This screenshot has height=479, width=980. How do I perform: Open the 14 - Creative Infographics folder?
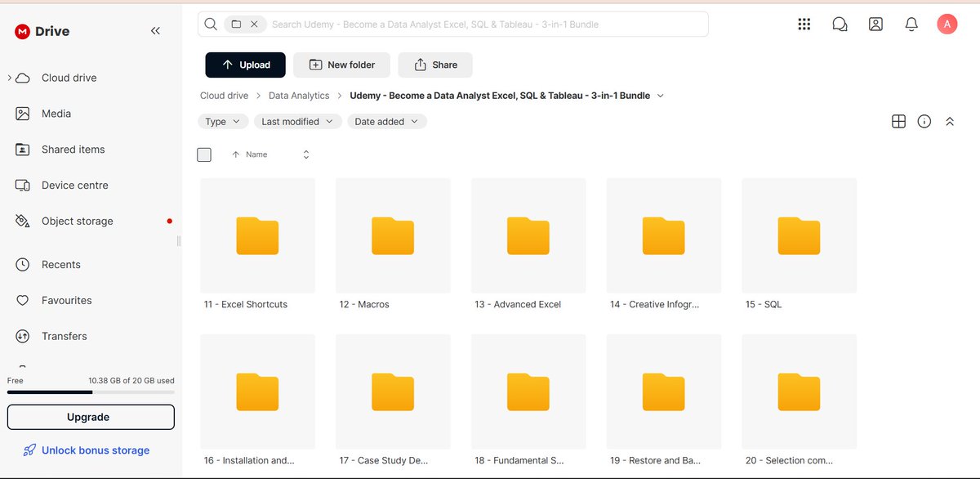pyautogui.click(x=664, y=244)
